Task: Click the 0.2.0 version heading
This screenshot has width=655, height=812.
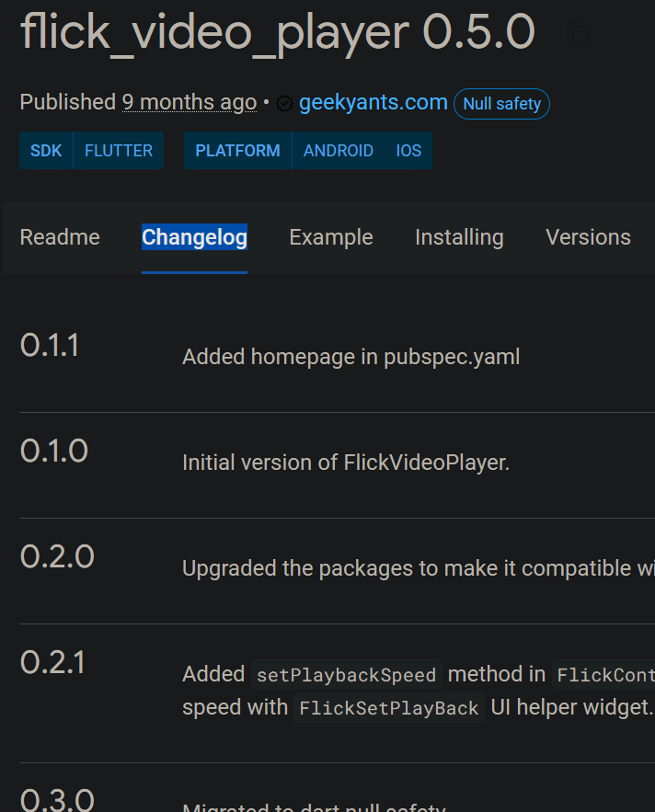Action: [56, 556]
